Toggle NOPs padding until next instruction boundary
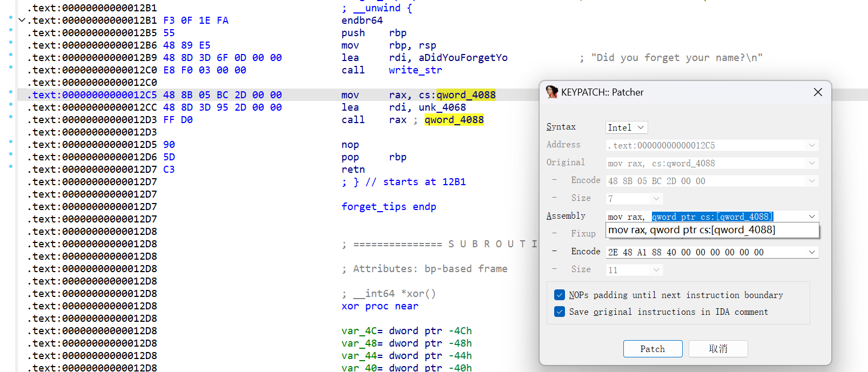Screen dimensions: 868x372 coord(560,295)
